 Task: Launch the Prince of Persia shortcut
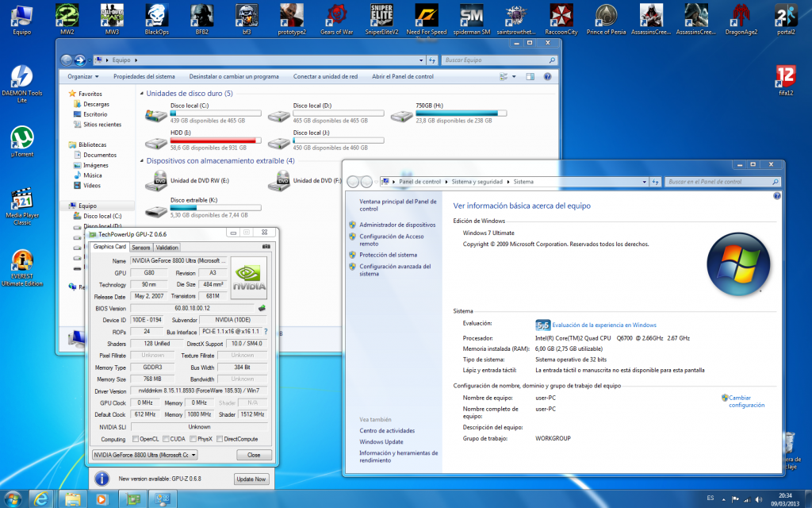tap(606, 19)
